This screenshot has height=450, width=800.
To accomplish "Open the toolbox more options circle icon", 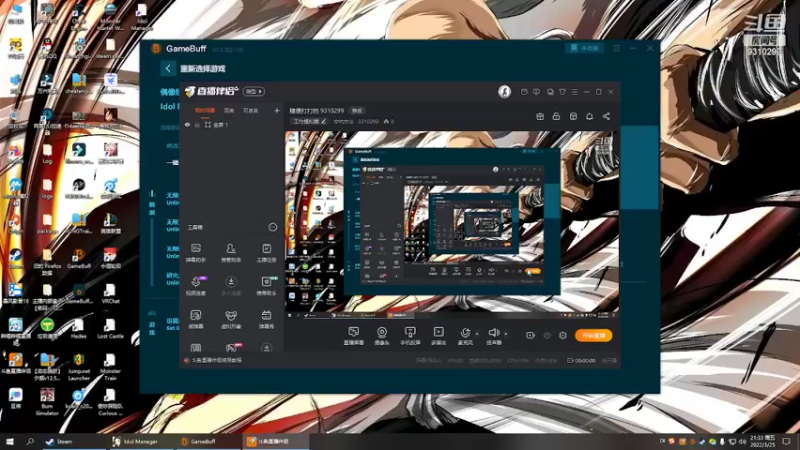I will [x=272, y=227].
